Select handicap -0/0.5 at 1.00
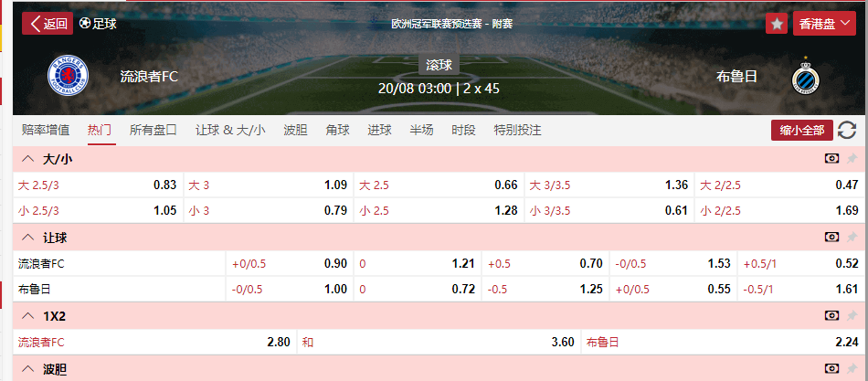Viewport: 868px width, 381px height. coord(290,289)
